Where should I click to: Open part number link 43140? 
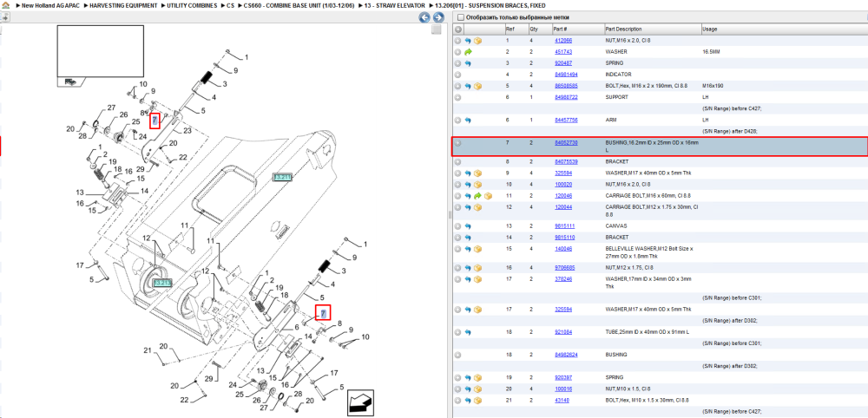coord(562,400)
